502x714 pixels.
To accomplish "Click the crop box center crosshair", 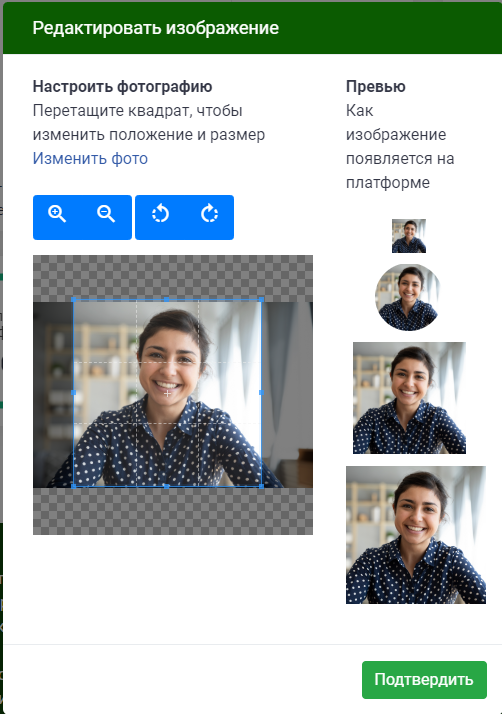I will pos(168,393).
